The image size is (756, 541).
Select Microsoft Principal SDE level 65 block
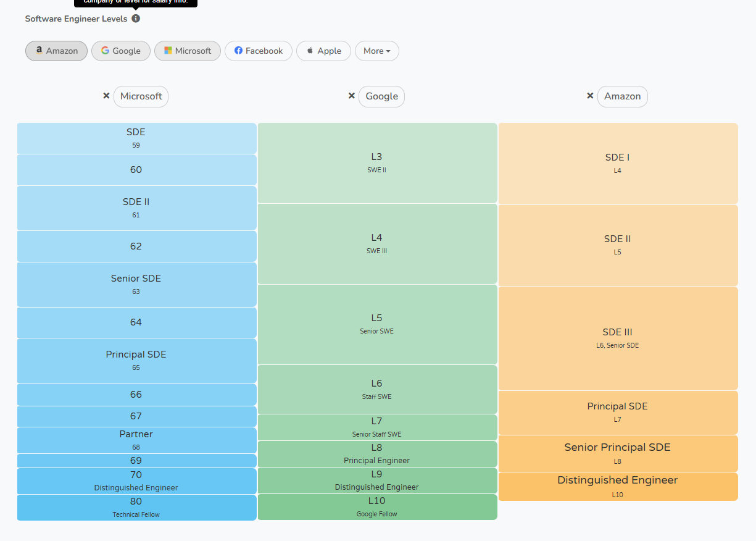tap(136, 361)
